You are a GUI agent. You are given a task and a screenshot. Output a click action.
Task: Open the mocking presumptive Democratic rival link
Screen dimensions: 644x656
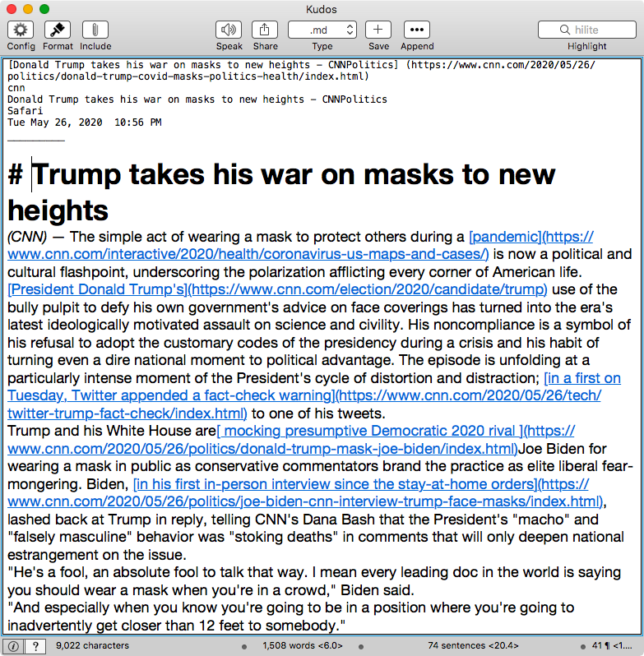291,440
